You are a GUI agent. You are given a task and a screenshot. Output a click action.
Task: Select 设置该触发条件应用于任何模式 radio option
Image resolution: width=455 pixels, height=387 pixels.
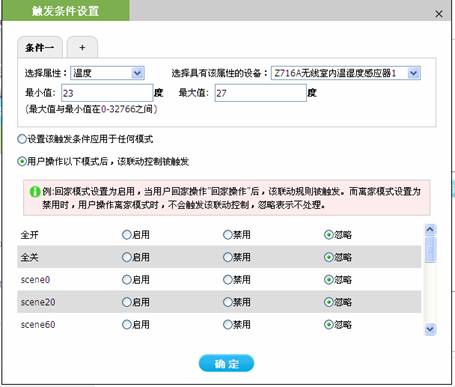click(x=22, y=139)
